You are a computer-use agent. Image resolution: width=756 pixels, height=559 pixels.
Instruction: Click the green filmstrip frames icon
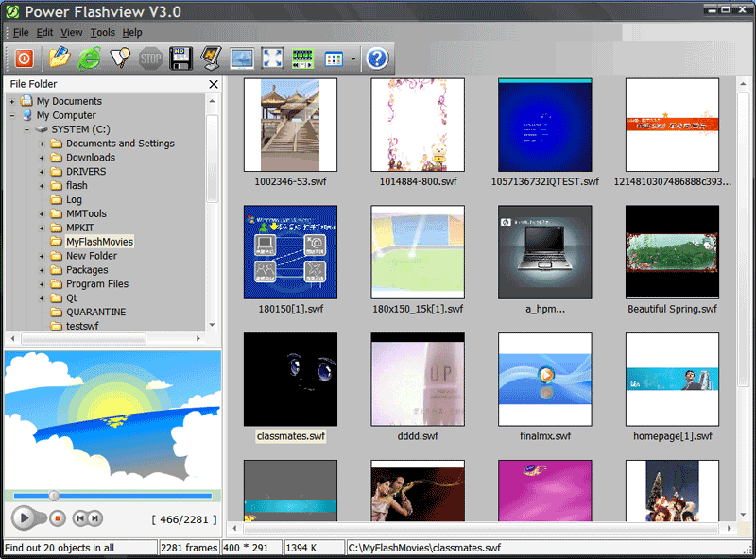(x=302, y=59)
